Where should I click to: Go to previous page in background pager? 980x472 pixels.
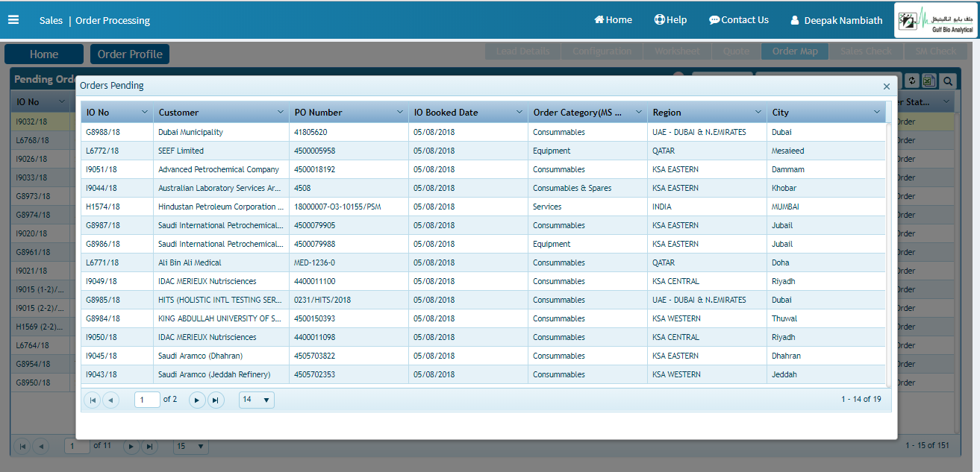click(40, 446)
